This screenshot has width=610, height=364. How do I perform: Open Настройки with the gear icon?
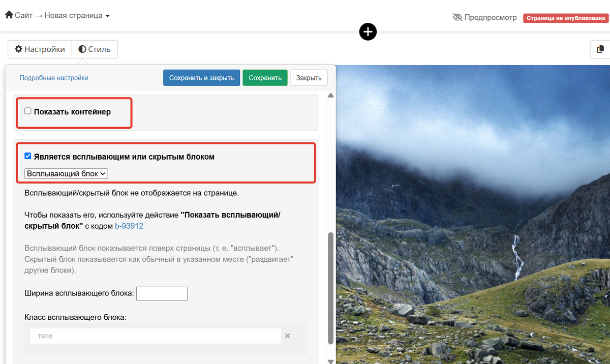pos(40,49)
